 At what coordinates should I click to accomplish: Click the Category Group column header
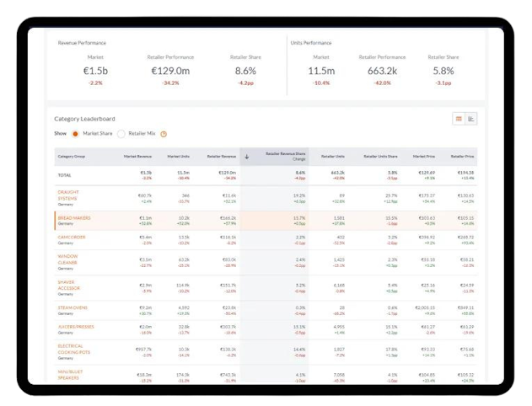[x=72, y=156]
